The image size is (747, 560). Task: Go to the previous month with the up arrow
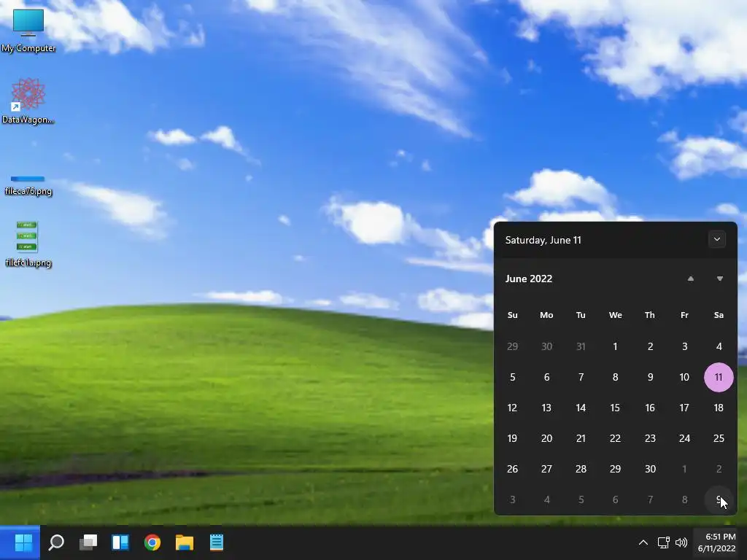click(691, 279)
